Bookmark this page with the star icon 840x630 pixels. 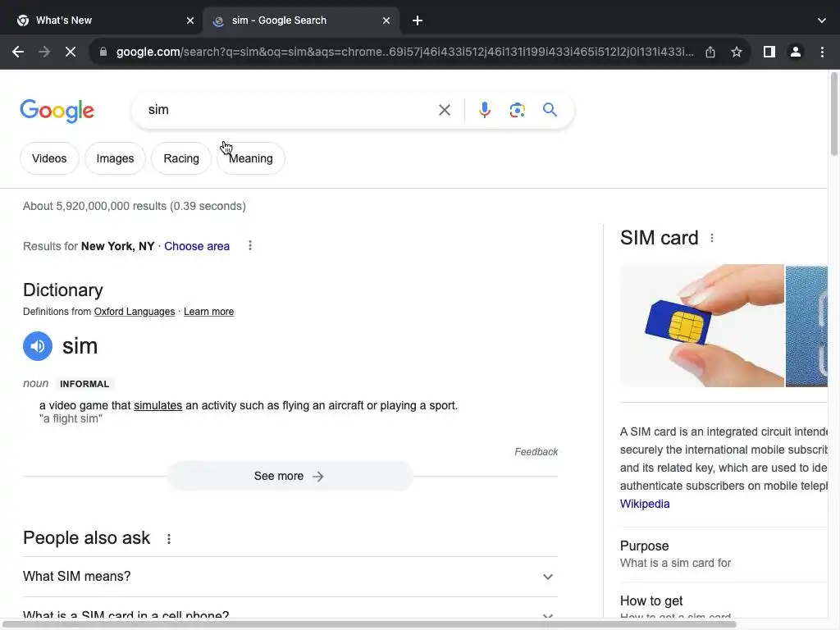point(737,52)
